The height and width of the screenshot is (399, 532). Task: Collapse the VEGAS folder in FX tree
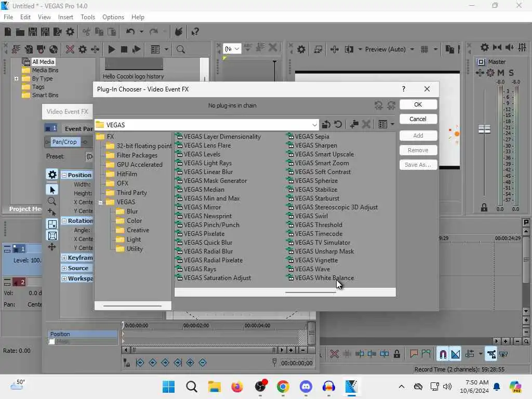[x=100, y=203]
